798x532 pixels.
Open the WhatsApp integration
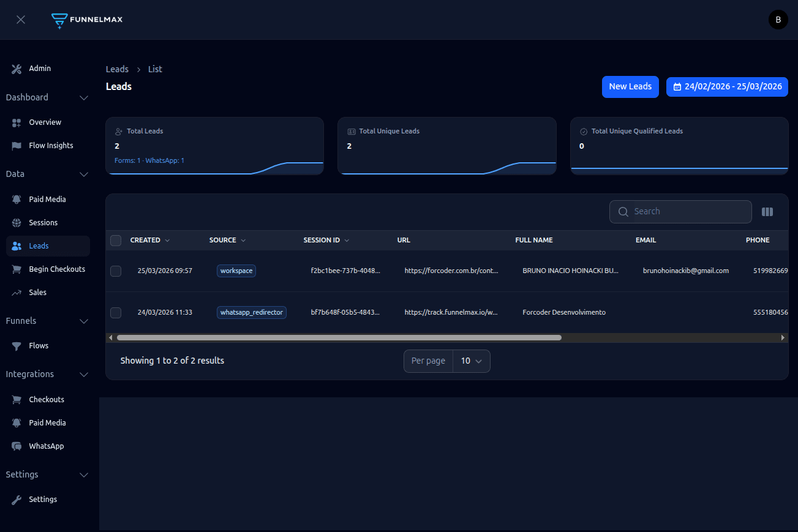(x=47, y=446)
